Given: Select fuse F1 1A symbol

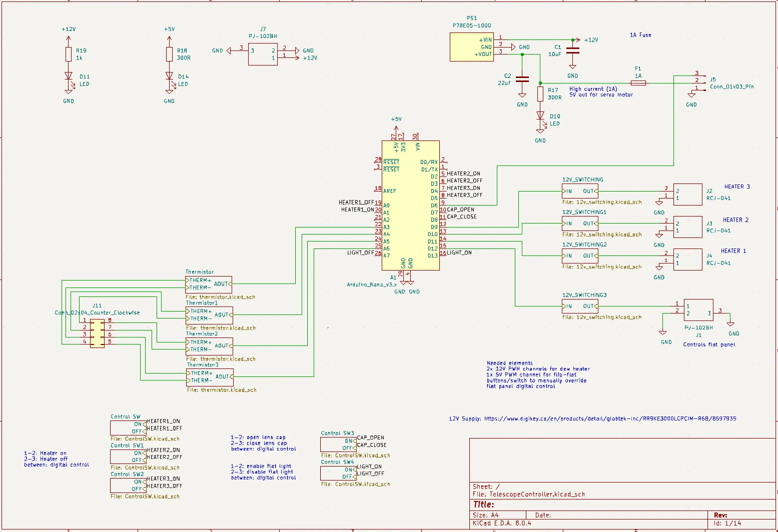Looking at the screenshot, I should pyautogui.click(x=638, y=82).
